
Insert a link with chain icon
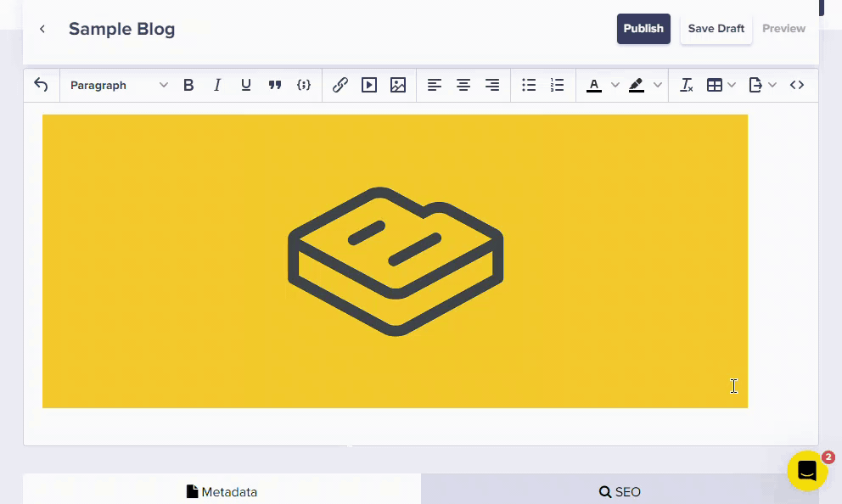pyautogui.click(x=340, y=85)
